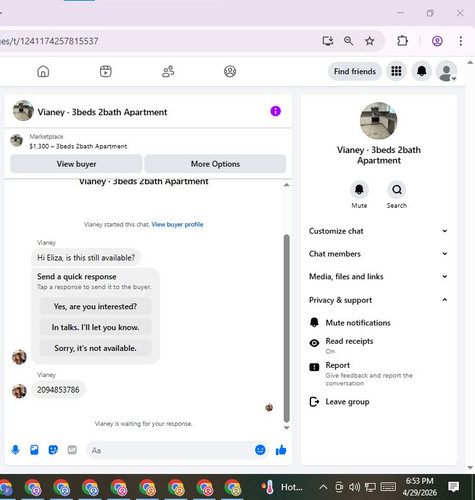Toggle Read receipts setting
The image size is (475, 500).
coord(378,346)
